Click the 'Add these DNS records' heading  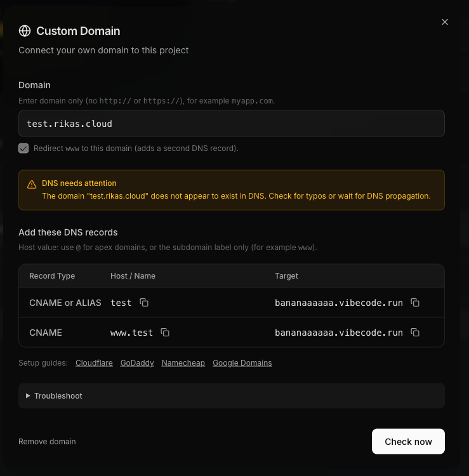68,232
